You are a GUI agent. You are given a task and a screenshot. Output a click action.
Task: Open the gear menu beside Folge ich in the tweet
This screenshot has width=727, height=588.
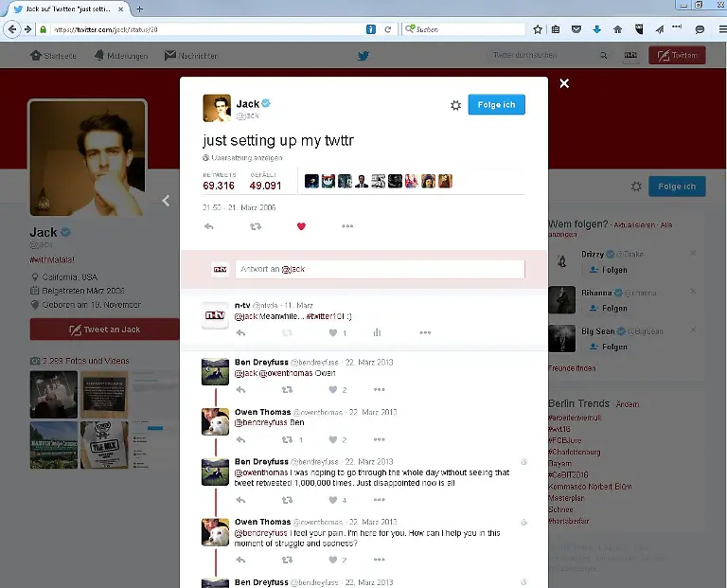tap(455, 105)
